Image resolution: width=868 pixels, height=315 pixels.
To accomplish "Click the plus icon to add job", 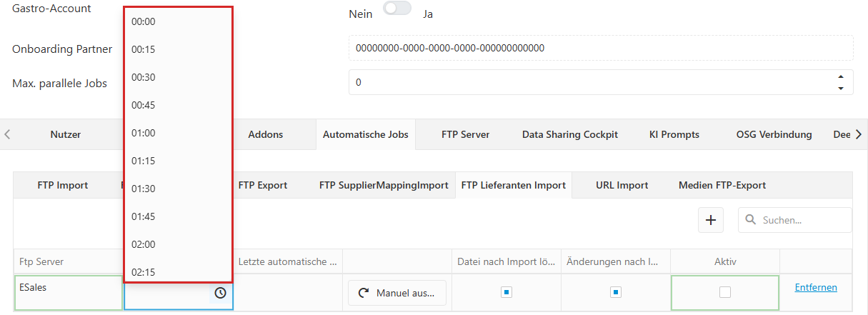I will tap(711, 221).
